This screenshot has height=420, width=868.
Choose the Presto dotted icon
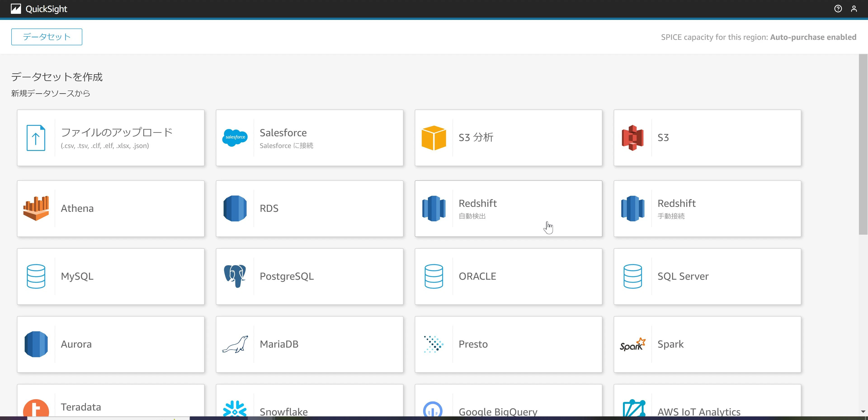point(434,344)
